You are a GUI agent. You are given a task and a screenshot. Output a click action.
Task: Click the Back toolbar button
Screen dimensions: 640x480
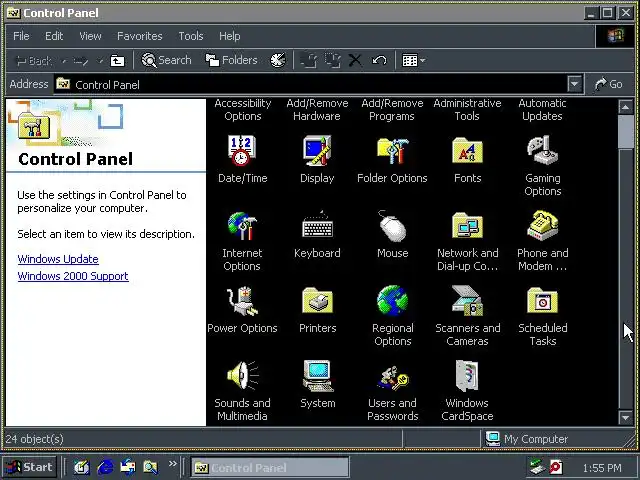point(34,61)
